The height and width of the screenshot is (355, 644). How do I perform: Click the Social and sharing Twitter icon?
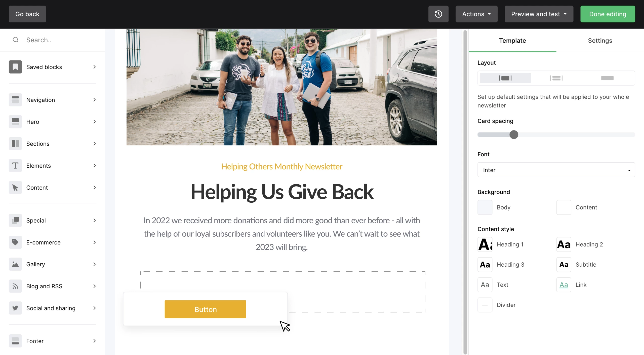[x=15, y=308]
